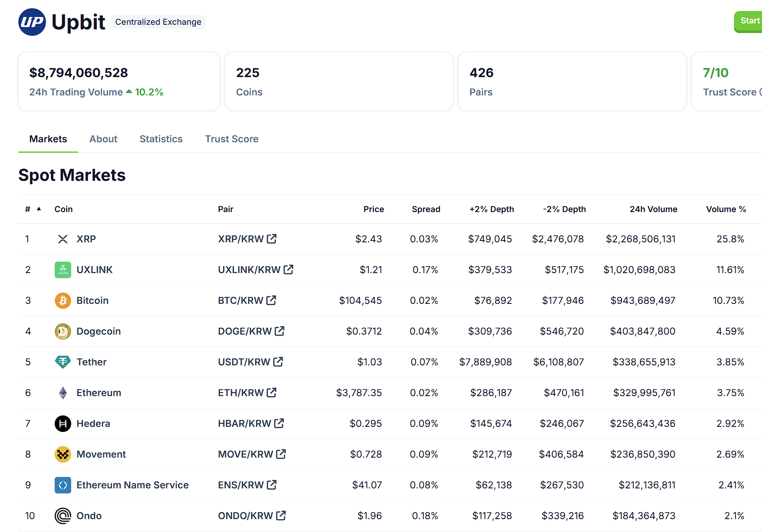Follow the ONDO/KRW pair link
762x532 pixels.
pos(246,516)
